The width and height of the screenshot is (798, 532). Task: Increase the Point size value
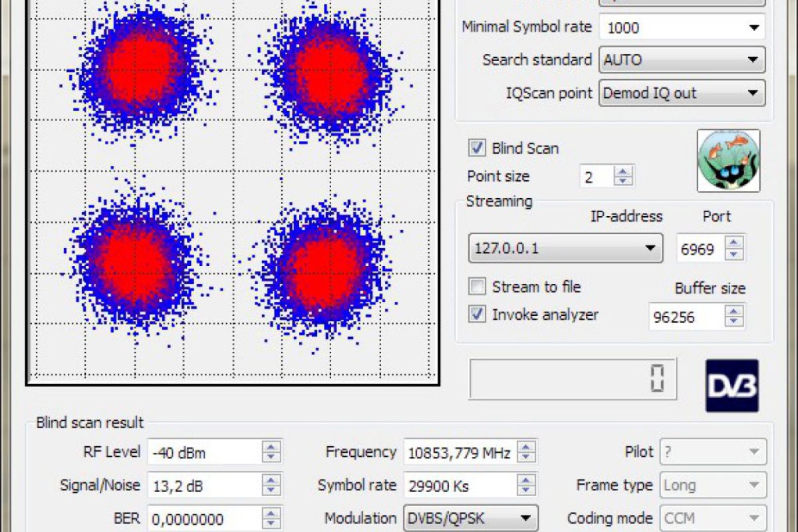[x=623, y=172]
